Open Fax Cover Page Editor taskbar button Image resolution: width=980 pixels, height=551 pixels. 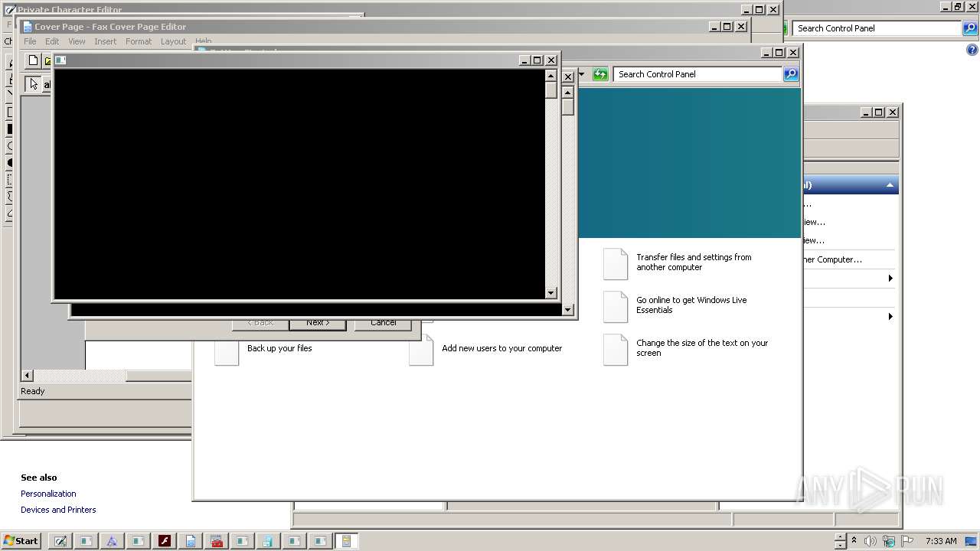[190, 541]
